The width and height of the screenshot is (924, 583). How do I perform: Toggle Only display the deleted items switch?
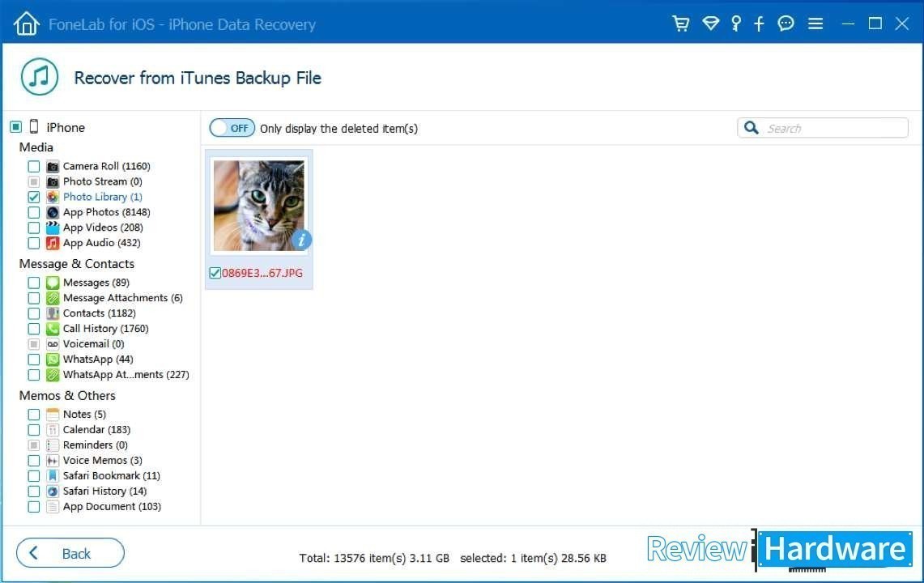coord(232,128)
